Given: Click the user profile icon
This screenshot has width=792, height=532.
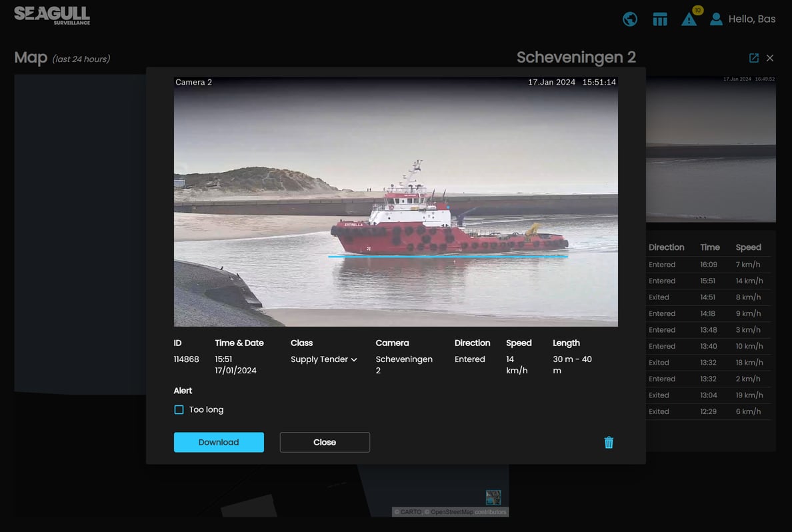Looking at the screenshot, I should [716, 19].
